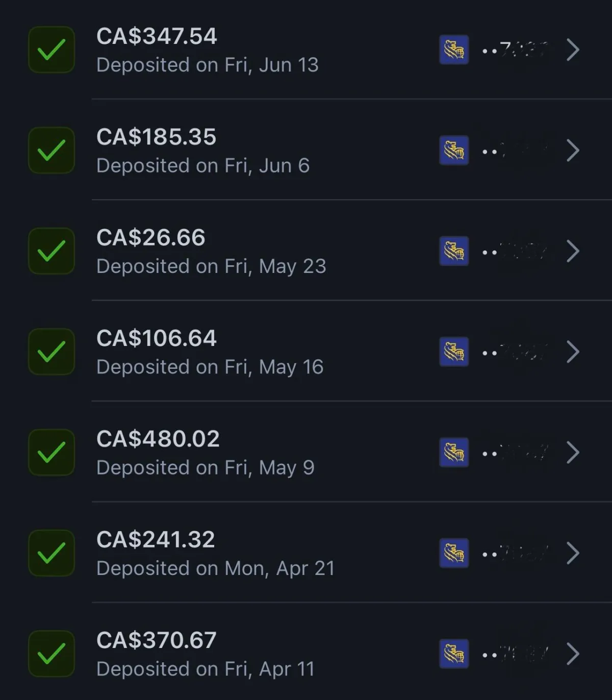The width and height of the screenshot is (612, 700).
Task: Toggle the green checkmark for CA$347.54
Action: point(52,50)
